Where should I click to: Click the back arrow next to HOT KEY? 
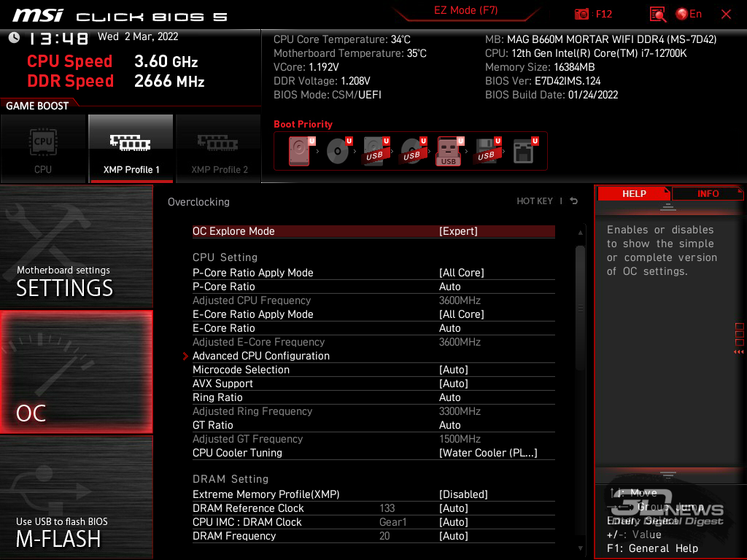574,201
